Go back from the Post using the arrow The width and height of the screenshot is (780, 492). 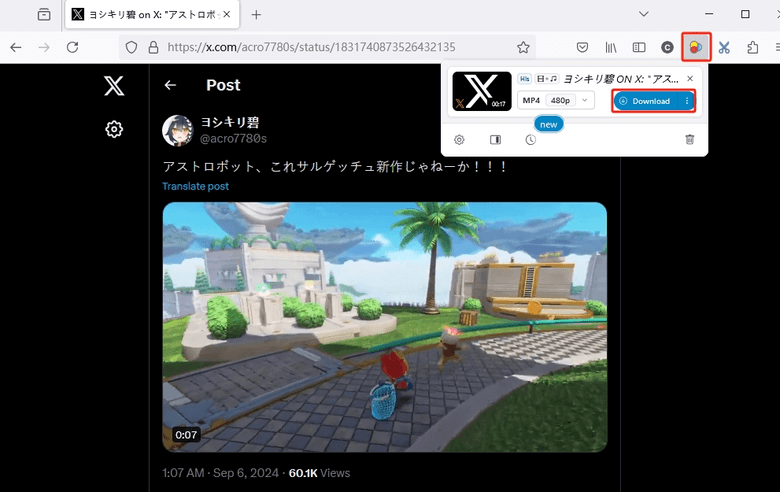(x=170, y=85)
